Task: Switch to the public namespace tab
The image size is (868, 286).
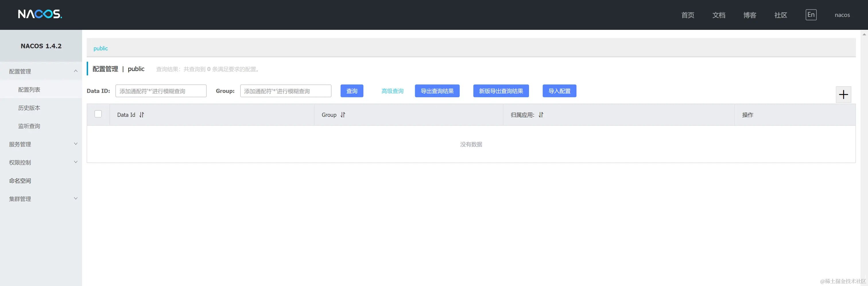Action: 100,48
